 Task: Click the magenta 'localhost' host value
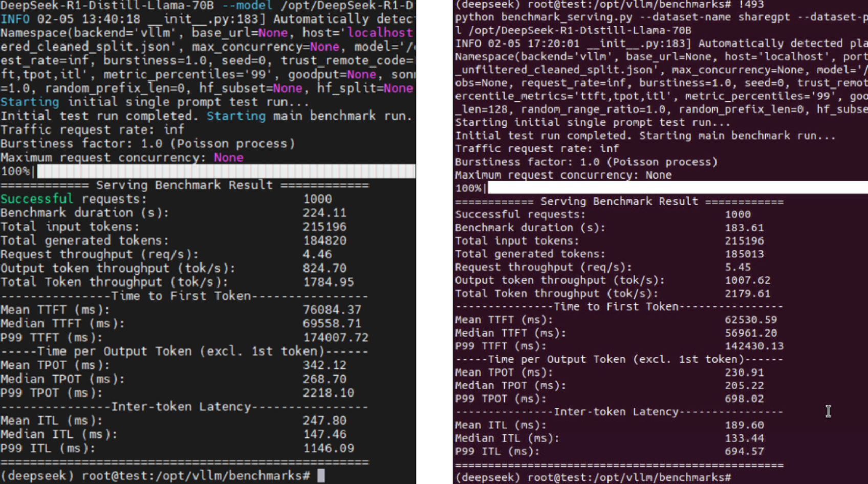point(379,33)
